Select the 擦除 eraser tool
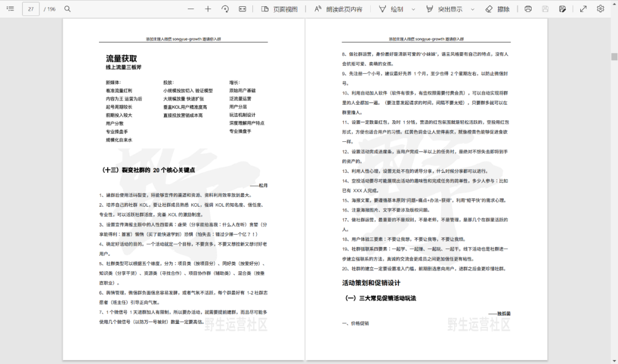The height and width of the screenshot is (364, 618). pyautogui.click(x=497, y=9)
